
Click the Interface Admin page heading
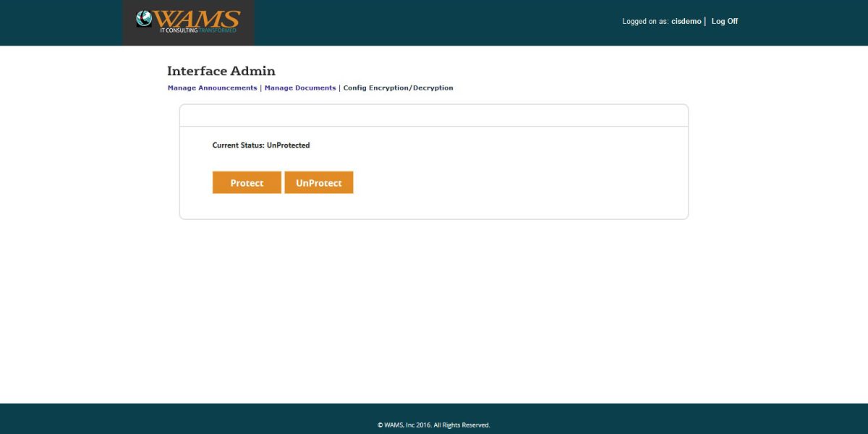point(221,70)
